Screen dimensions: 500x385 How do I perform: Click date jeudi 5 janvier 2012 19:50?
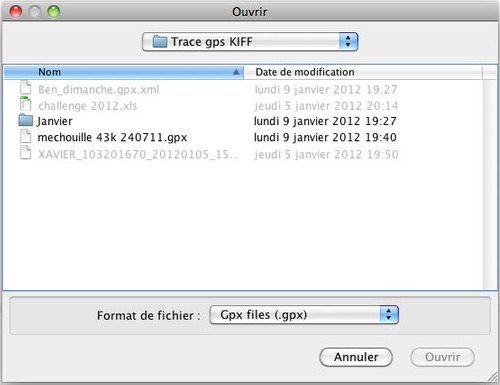(326, 154)
